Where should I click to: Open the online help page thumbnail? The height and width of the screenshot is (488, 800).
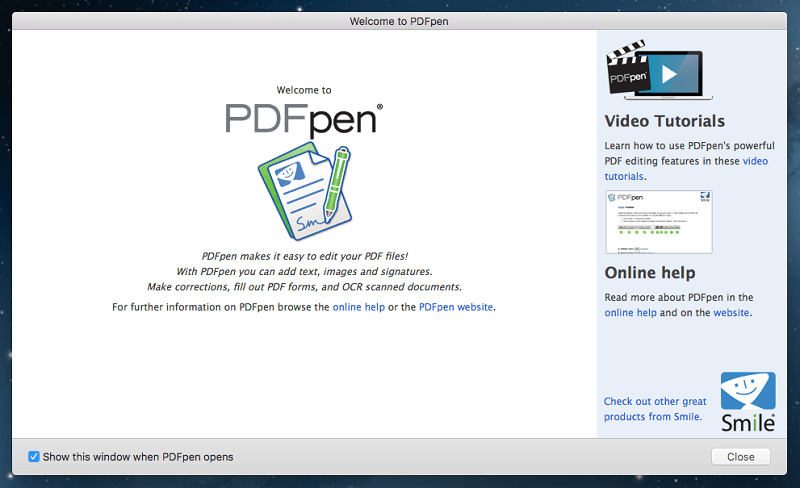click(659, 222)
